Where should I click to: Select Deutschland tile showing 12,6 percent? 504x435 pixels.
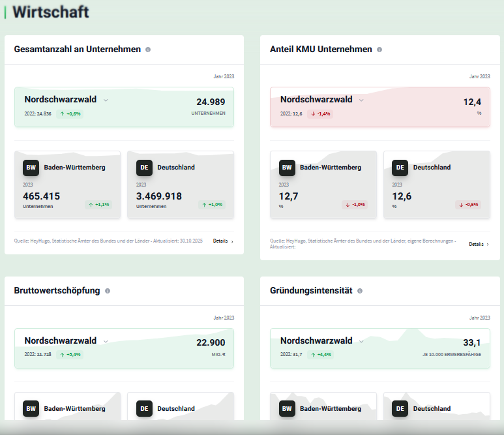pyautogui.click(x=436, y=185)
